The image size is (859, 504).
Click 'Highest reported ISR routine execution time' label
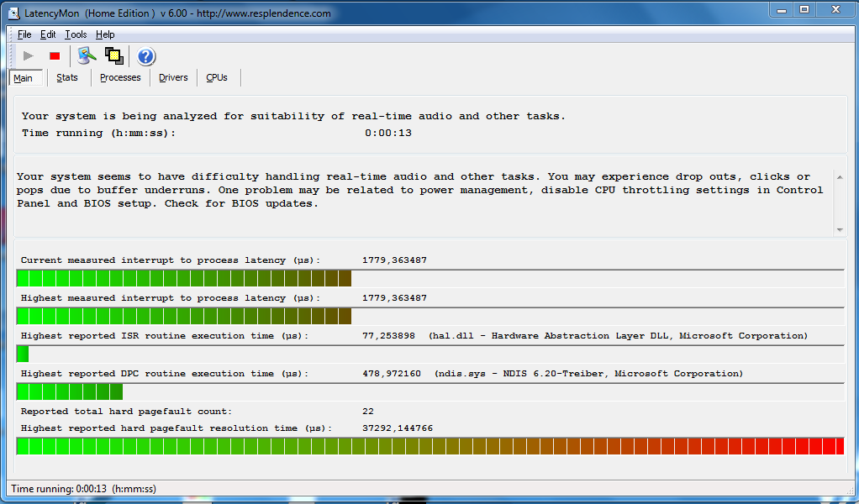pos(165,335)
